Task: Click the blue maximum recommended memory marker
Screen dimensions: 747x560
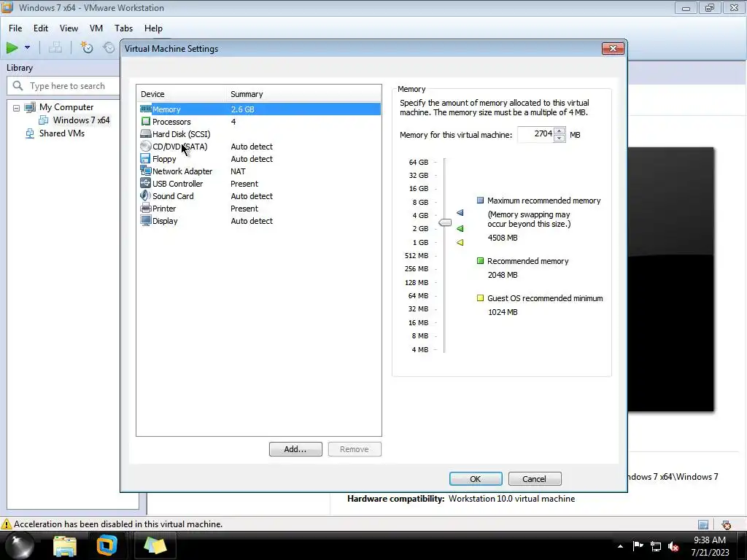Action: click(x=460, y=212)
